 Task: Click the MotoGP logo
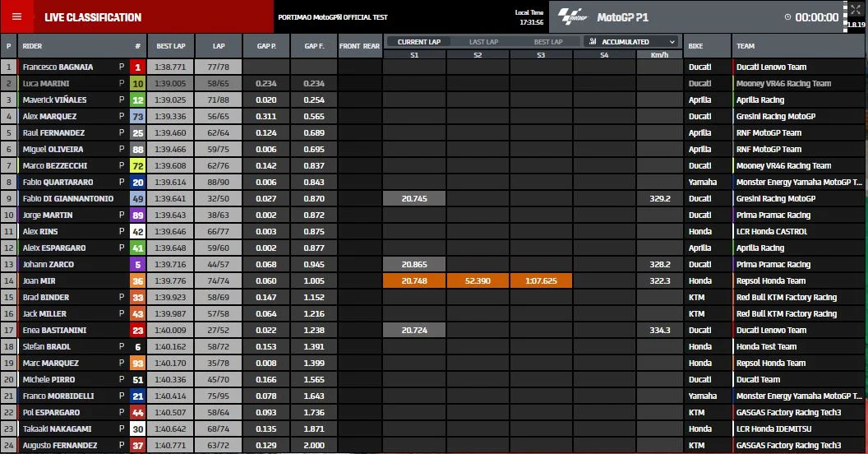pos(572,16)
